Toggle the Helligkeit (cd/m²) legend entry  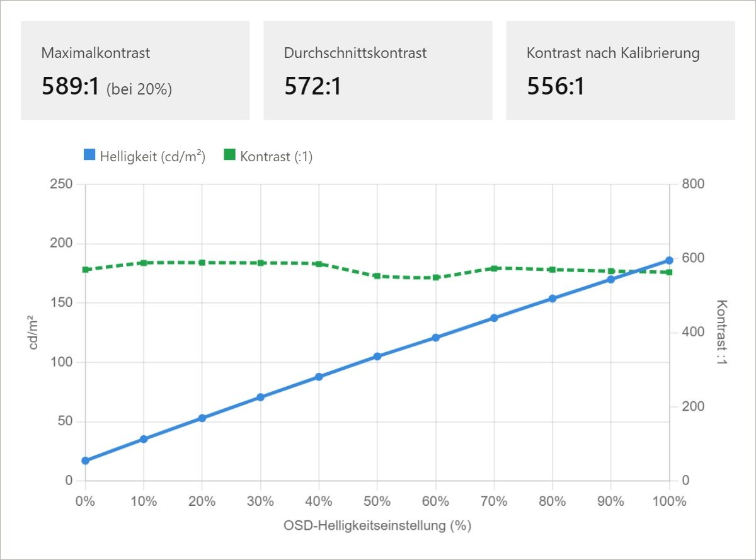(x=145, y=156)
